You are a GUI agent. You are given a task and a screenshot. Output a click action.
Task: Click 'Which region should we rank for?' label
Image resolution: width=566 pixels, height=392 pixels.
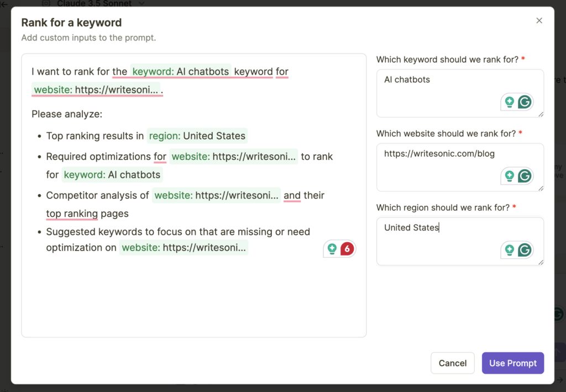click(x=443, y=207)
